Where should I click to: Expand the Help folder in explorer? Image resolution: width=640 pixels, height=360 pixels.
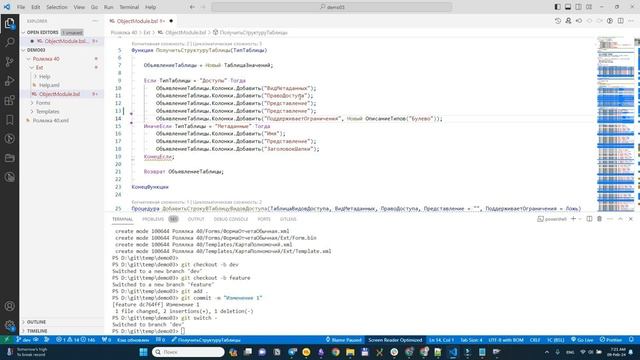coord(44,76)
